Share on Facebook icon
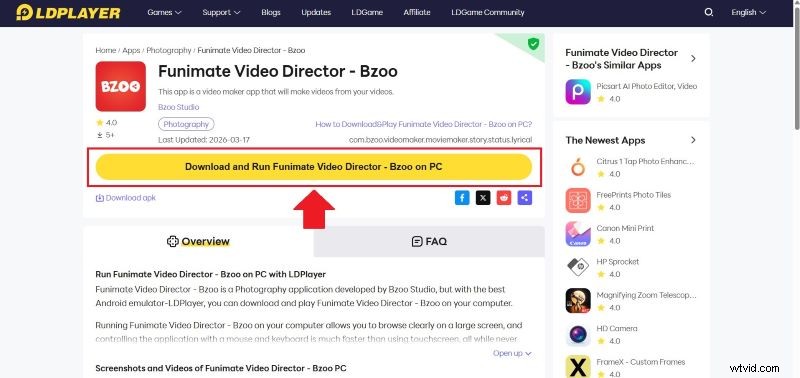 462,198
